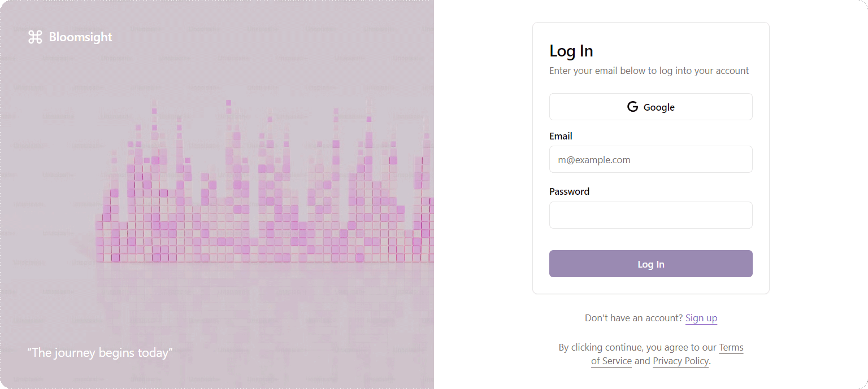Click the pink equalizer bars artwork

coord(264,182)
